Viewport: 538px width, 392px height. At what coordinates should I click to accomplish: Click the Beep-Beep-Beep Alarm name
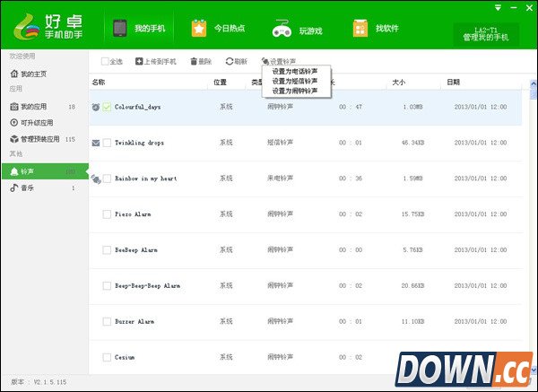(x=148, y=285)
